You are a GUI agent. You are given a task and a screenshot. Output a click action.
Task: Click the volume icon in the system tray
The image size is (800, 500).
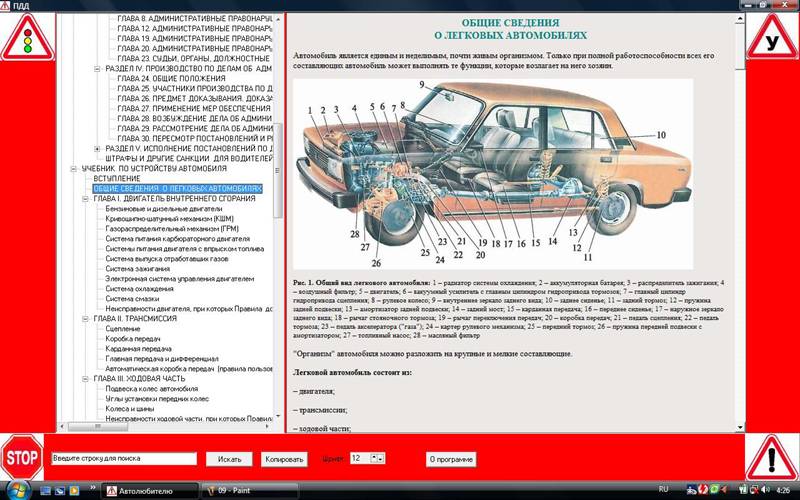click(764, 490)
